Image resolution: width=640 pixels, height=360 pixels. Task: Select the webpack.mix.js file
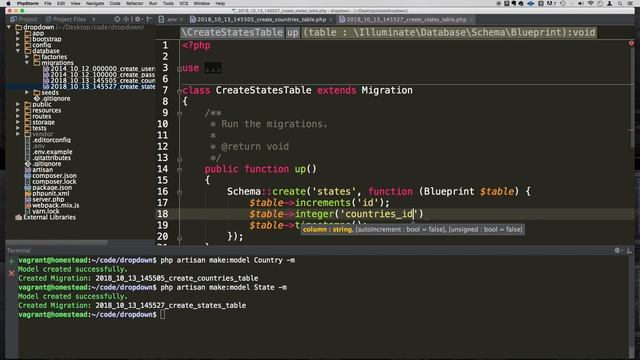click(52, 205)
